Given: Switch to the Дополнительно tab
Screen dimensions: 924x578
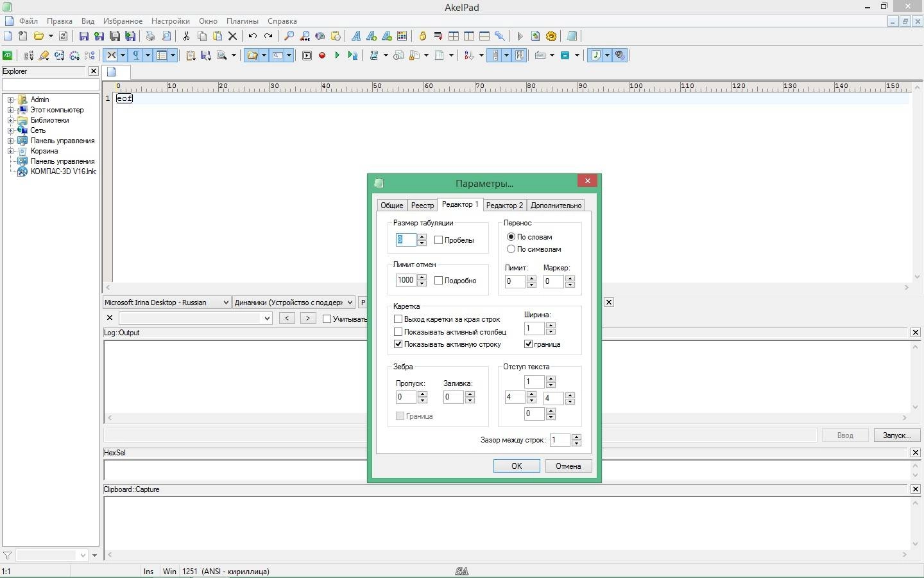Looking at the screenshot, I should tap(556, 206).
